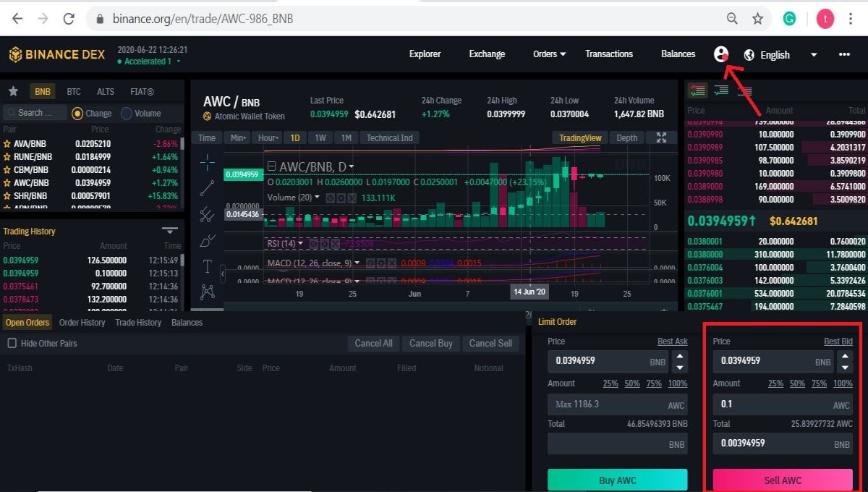Favorite the RUNE/BNB pair star
868x492 pixels.
pyautogui.click(x=7, y=157)
